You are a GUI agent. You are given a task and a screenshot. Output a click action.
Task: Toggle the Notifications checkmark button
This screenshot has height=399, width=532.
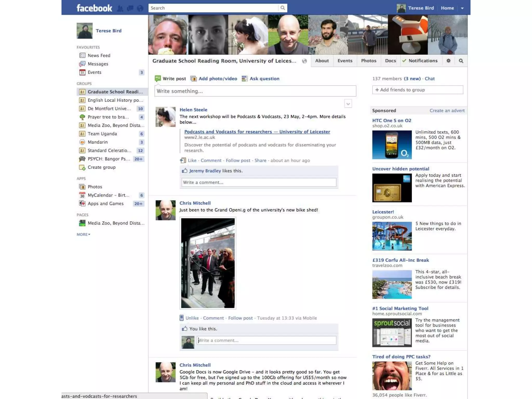click(420, 61)
